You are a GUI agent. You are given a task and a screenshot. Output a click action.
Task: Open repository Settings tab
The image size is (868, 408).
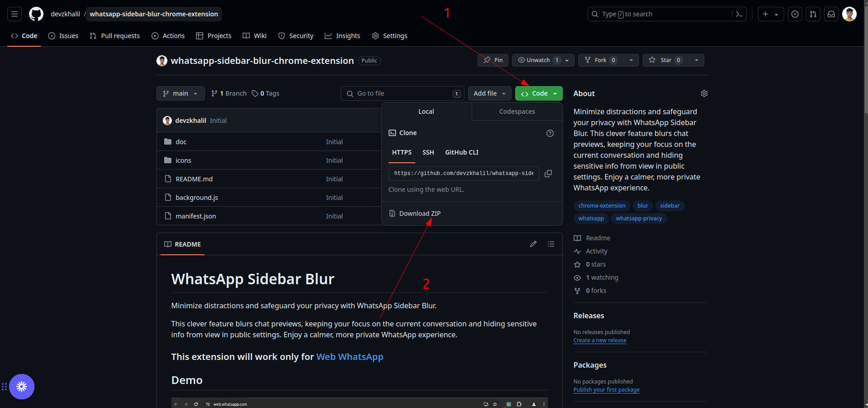[390, 36]
